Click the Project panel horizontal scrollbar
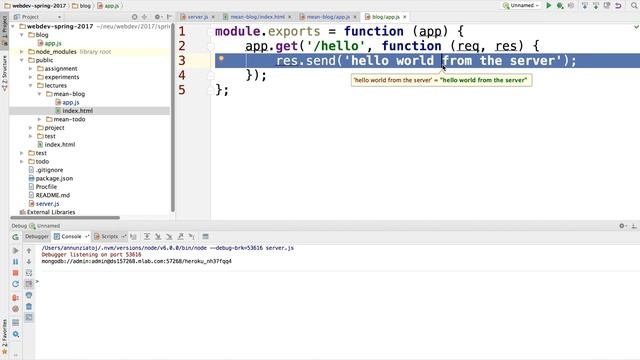Screen dimensions: 640x360 click(x=65, y=218)
